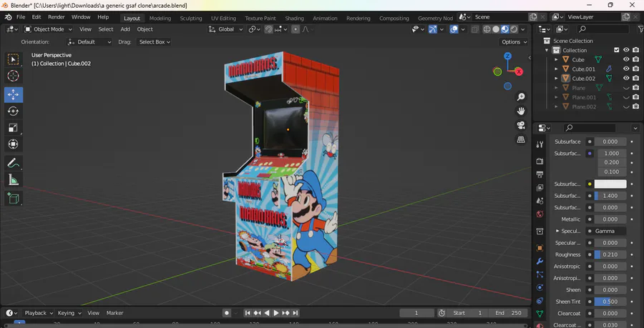Pick the Rotate tool
Image resolution: width=644 pixels, height=328 pixels.
point(13,111)
